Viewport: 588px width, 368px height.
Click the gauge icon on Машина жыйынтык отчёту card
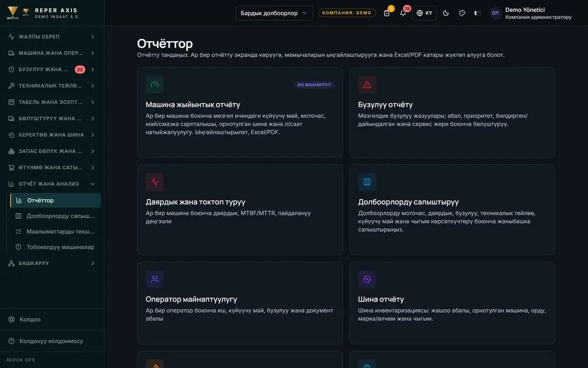[x=155, y=85]
